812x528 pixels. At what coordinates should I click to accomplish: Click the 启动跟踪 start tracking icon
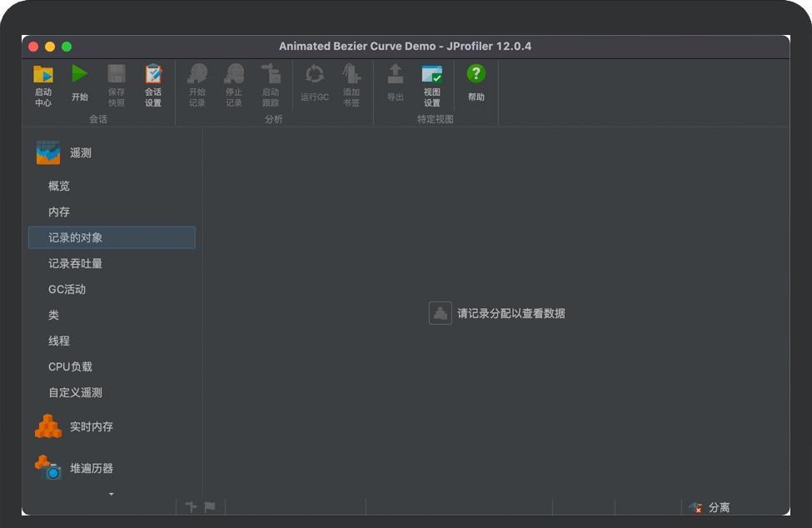[271, 74]
